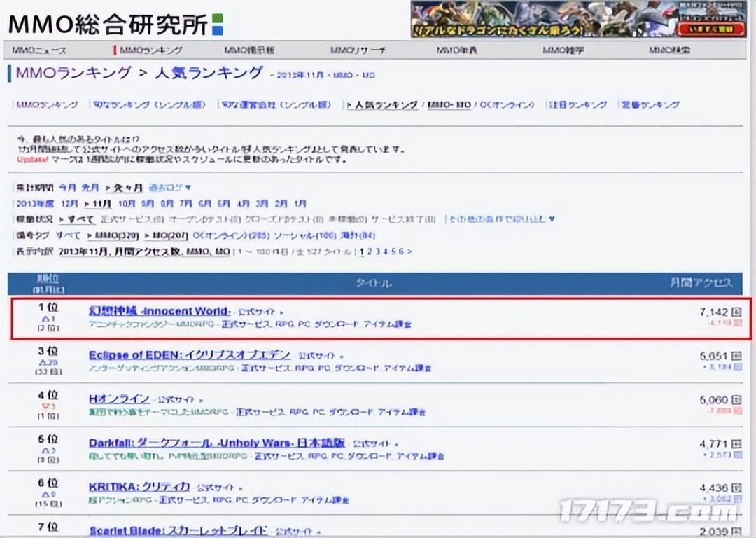Open 幻想神域 -Innocent World- title link
The width and height of the screenshot is (756, 538).
[x=160, y=311]
